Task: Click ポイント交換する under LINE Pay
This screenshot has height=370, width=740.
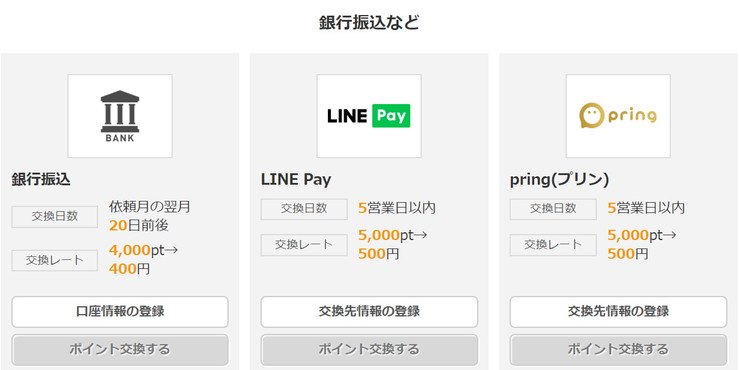Action: [369, 350]
